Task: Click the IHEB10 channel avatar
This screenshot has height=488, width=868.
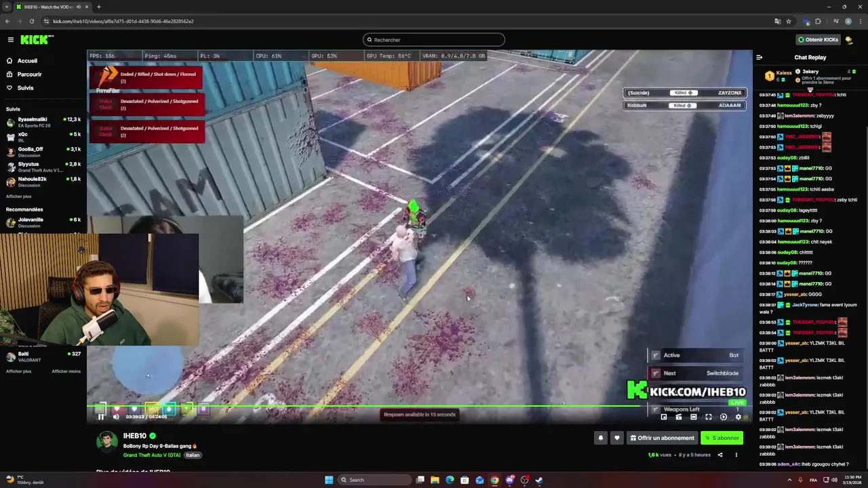Action: pyautogui.click(x=106, y=441)
